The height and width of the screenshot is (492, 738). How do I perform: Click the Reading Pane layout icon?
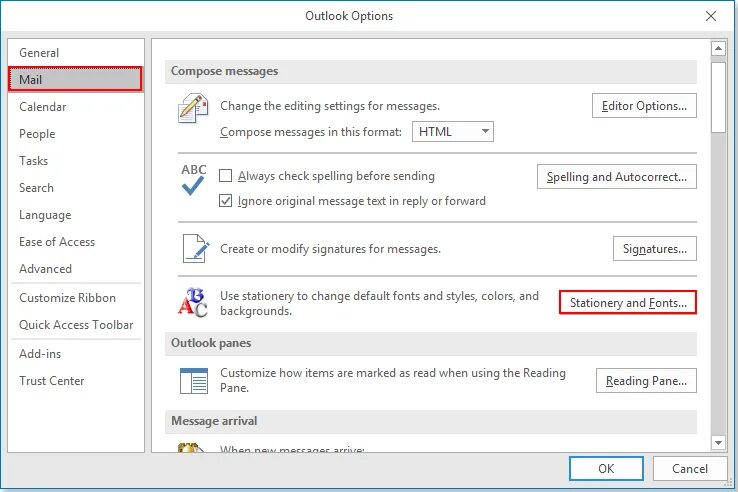pyautogui.click(x=194, y=380)
